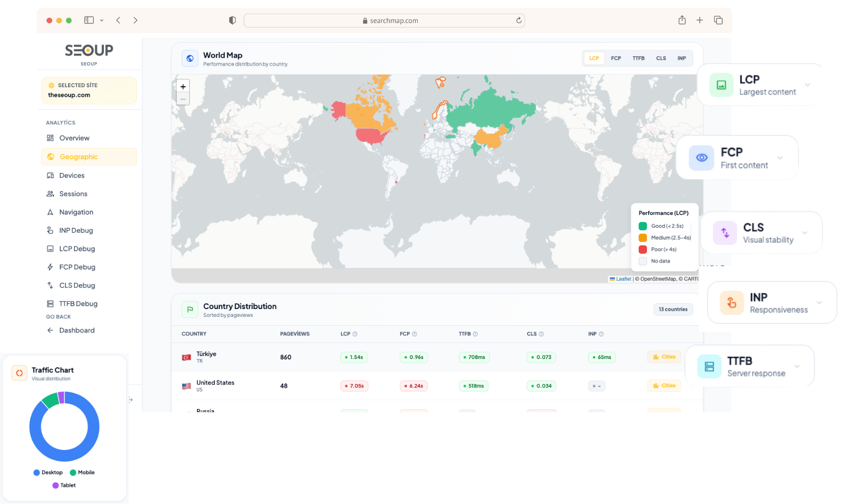Switch map metric to TTFB

(x=638, y=58)
